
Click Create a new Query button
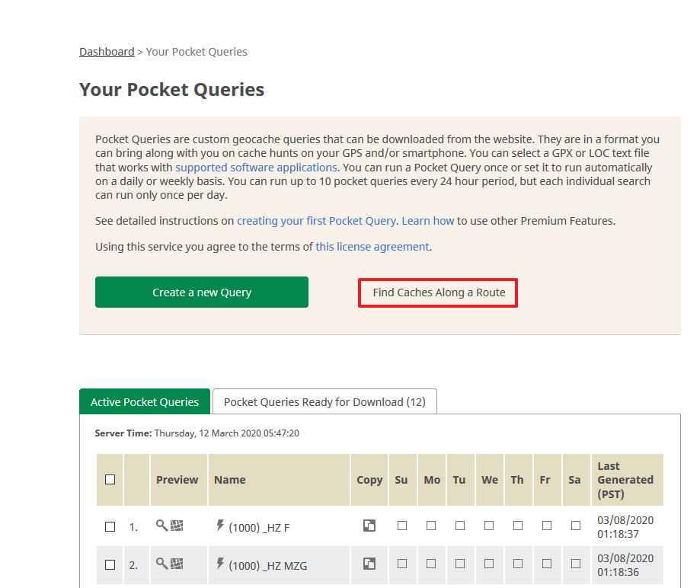coord(202,292)
